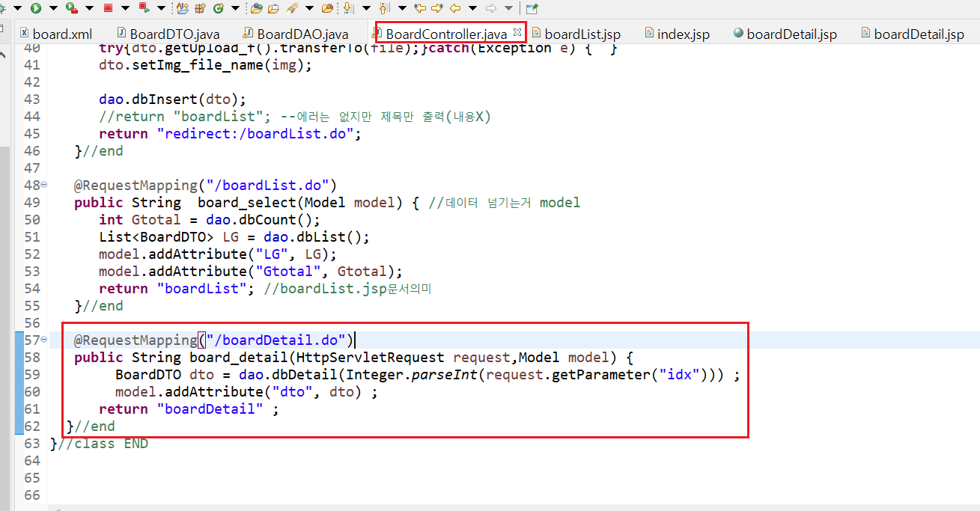The height and width of the screenshot is (511, 980).
Task: Click the Search flashlight icon
Action: click(292, 8)
